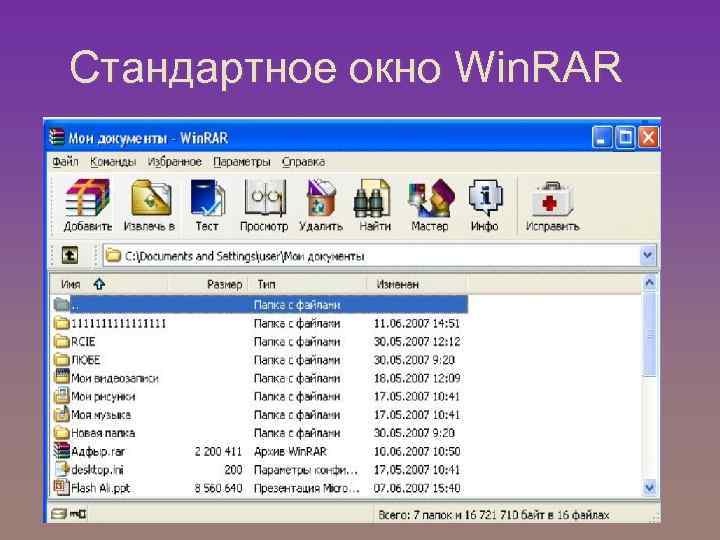Select the file name Адфыр.rar
The height and width of the screenshot is (540, 720).
98,451
